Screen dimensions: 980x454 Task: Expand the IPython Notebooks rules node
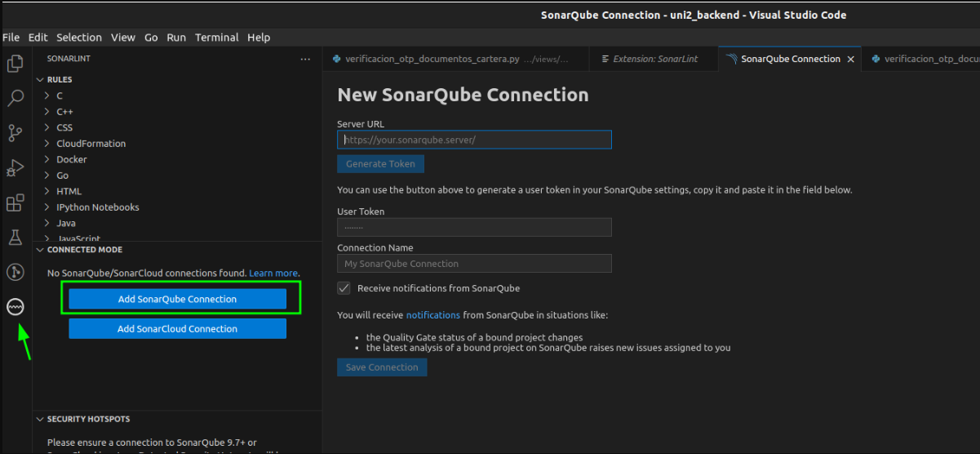click(47, 207)
